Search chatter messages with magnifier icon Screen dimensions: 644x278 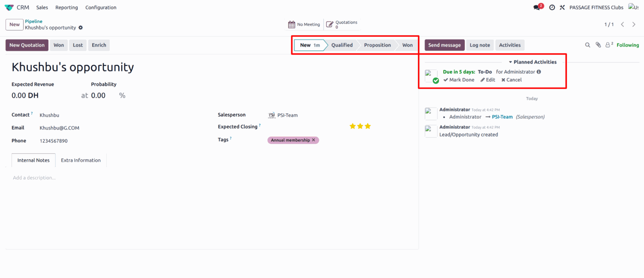click(587, 45)
